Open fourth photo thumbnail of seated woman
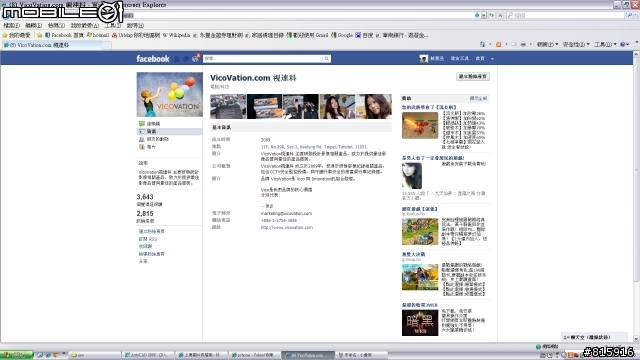The width and height of the screenshot is (640, 360). coord(337,107)
